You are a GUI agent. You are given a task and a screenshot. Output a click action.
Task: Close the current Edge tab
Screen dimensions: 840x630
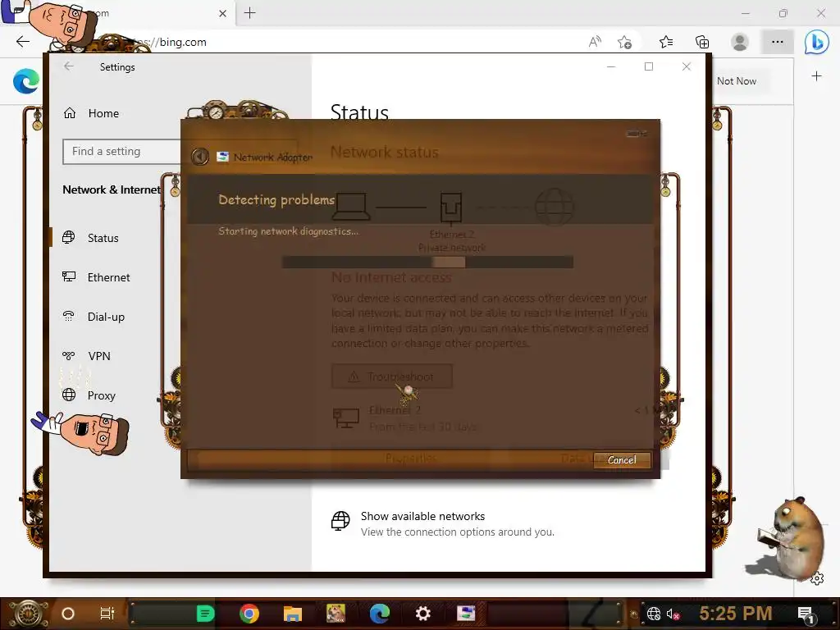pos(223,13)
